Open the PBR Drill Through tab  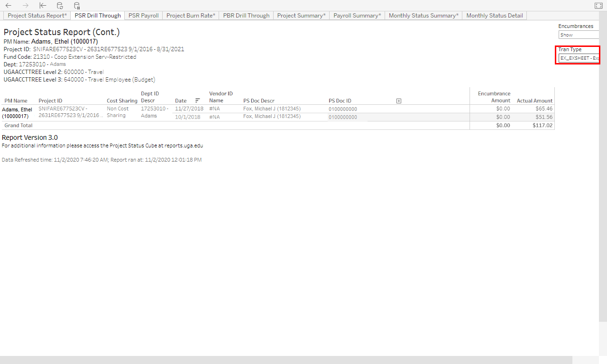coord(246,16)
